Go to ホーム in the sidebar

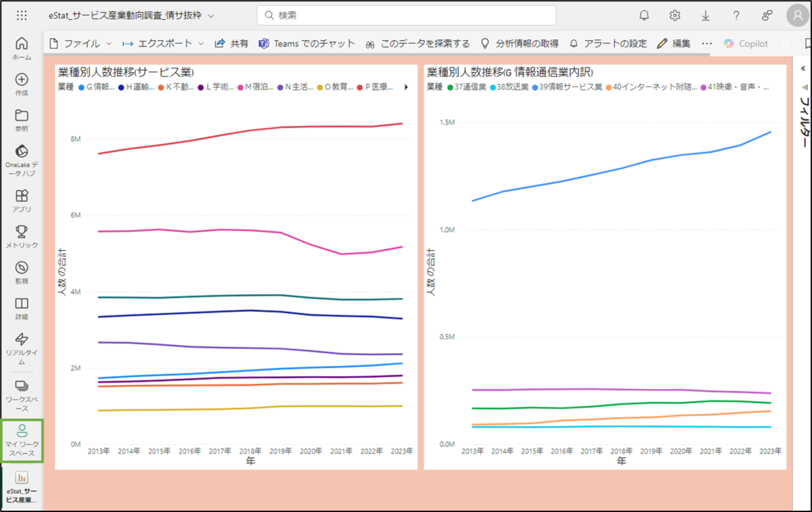coord(22,48)
